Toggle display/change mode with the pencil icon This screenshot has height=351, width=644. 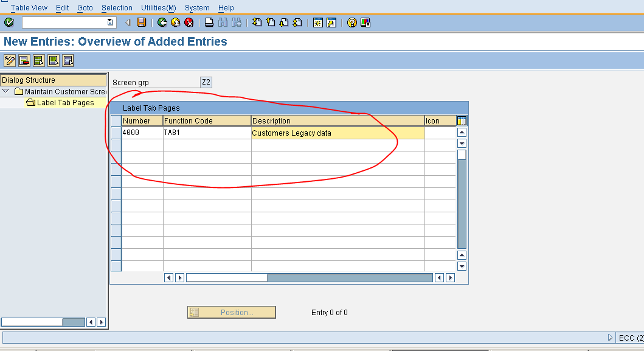coord(9,60)
